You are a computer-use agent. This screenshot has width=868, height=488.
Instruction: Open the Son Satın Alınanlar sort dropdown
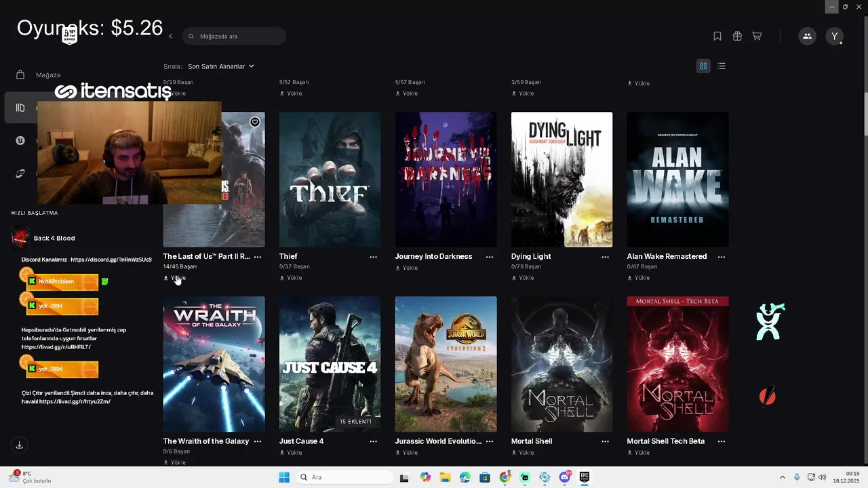pyautogui.click(x=221, y=66)
